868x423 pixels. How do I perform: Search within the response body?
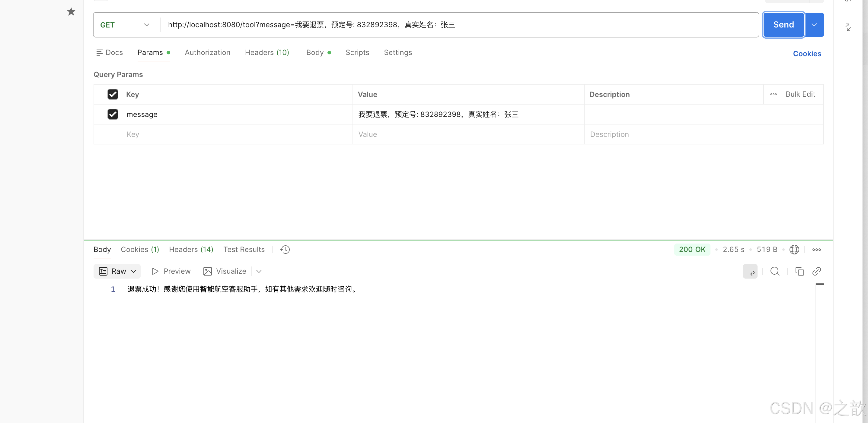pyautogui.click(x=775, y=271)
